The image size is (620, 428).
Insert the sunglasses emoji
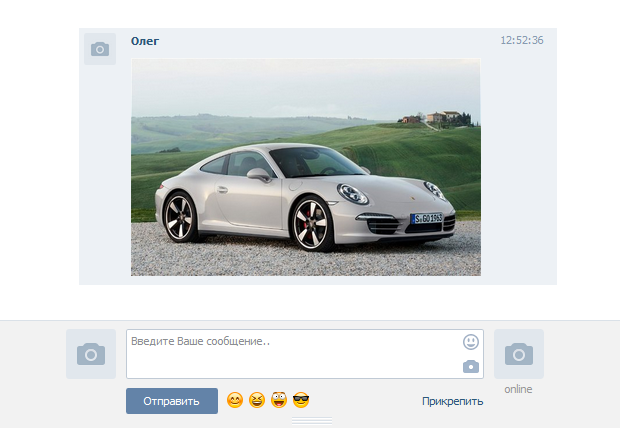pos(301,401)
